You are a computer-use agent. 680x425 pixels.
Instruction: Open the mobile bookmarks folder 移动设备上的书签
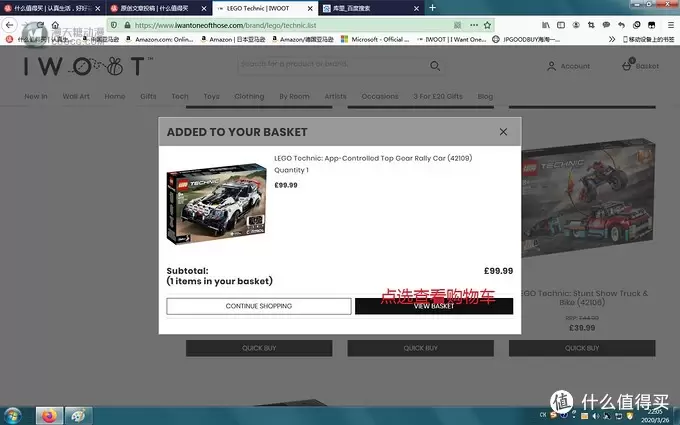(648, 39)
